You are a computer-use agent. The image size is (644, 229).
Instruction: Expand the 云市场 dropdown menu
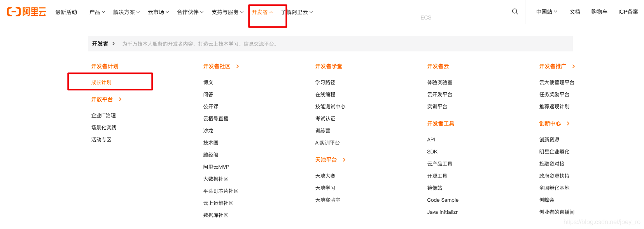click(158, 12)
